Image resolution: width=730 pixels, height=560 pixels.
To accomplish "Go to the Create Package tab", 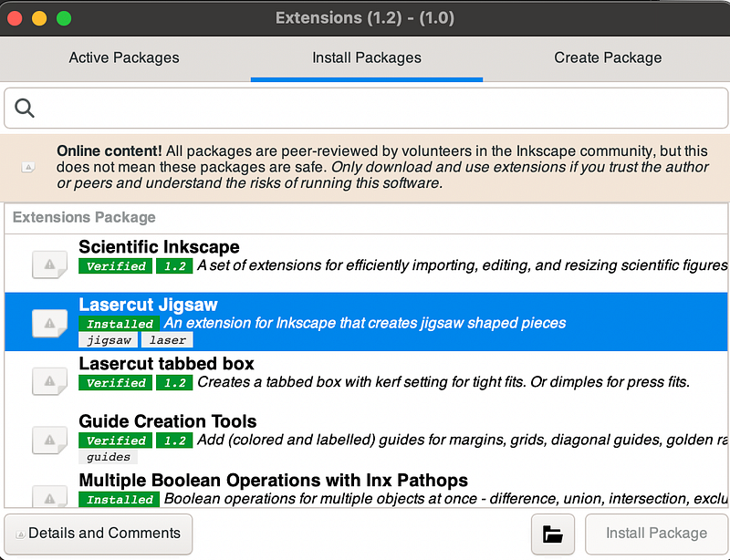I will (607, 57).
